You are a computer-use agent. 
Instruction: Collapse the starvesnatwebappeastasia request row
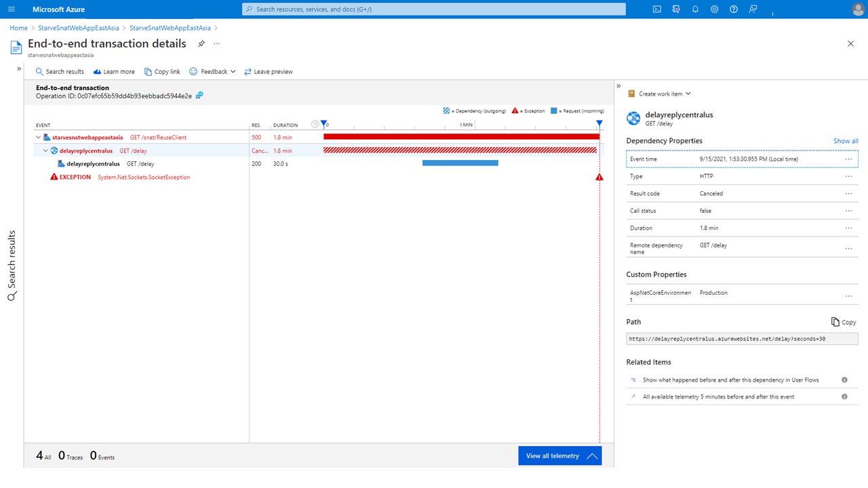pyautogui.click(x=39, y=138)
